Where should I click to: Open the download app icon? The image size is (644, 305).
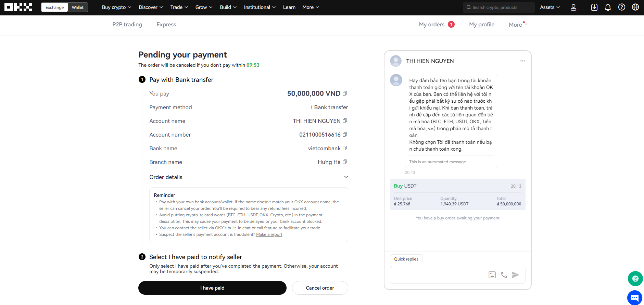594,7
